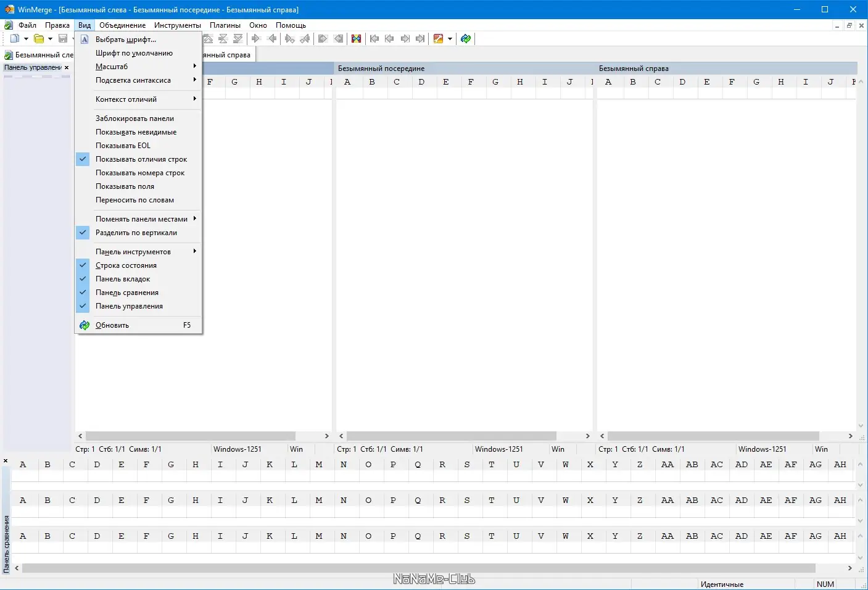Viewport: 868px width, 590px height.
Task: Open the dropdown arrow beside Open folder icon
Action: click(x=50, y=39)
